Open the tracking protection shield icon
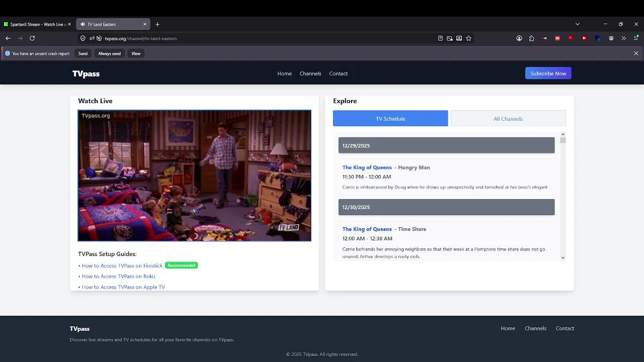The height and width of the screenshot is (362, 644). pos(83,38)
